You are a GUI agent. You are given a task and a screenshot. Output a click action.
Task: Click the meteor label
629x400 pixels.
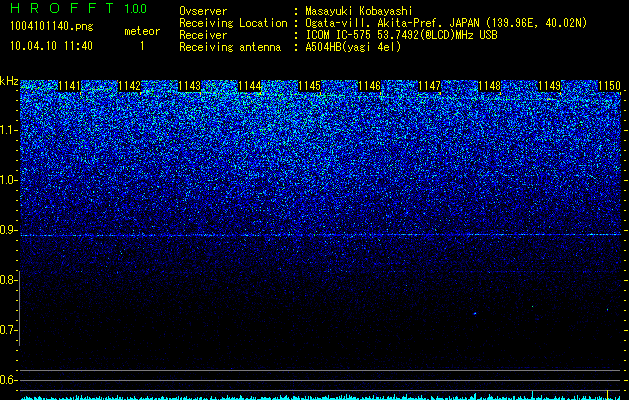(x=142, y=31)
